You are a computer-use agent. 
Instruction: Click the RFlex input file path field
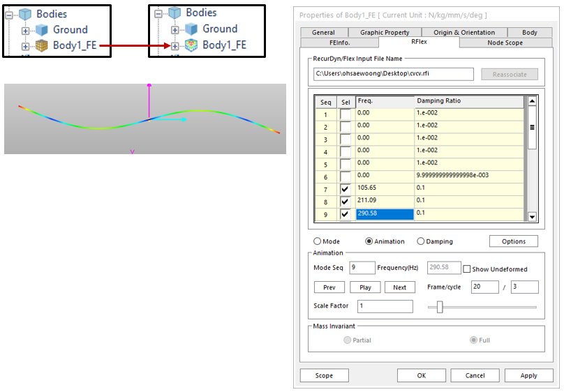point(394,74)
